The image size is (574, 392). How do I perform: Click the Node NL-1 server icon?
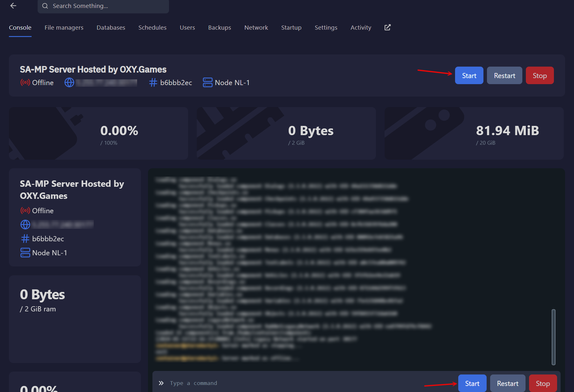click(207, 82)
